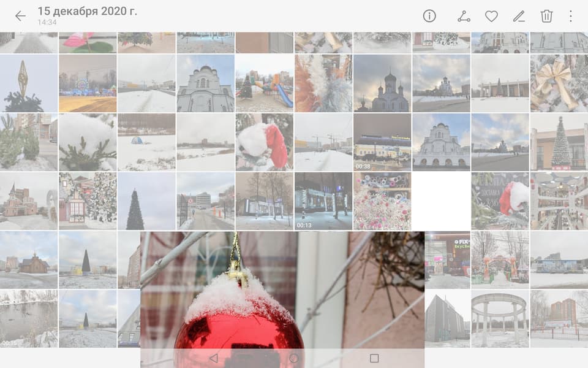This screenshot has width=588, height=368.
Task: Open video thumbnail with 00:38 duration
Action: (x=382, y=142)
